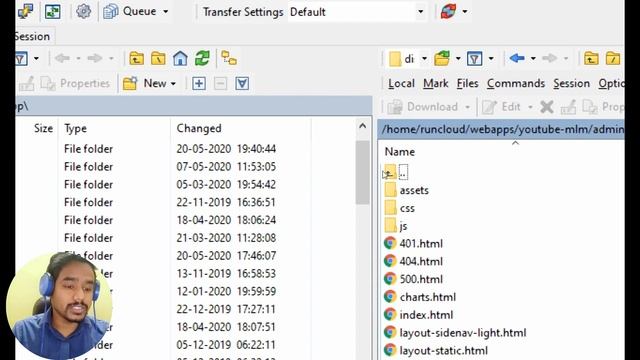Expand arrow beside remote open directory icon
The image size is (640, 360).
458,59
